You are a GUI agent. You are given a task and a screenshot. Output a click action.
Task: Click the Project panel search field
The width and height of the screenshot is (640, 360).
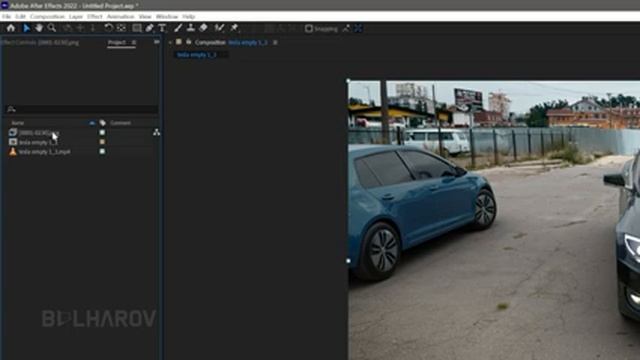point(82,109)
